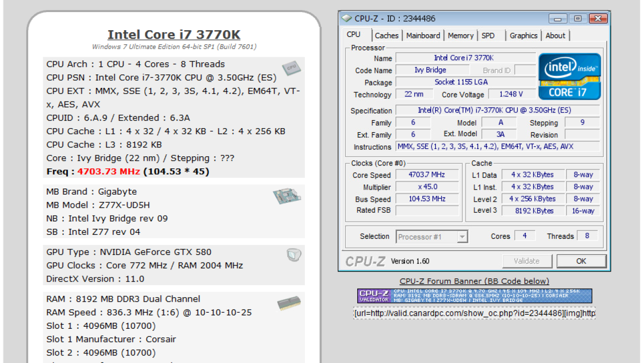644x363 pixels.
Task: Click the Validate button
Action: point(527,261)
